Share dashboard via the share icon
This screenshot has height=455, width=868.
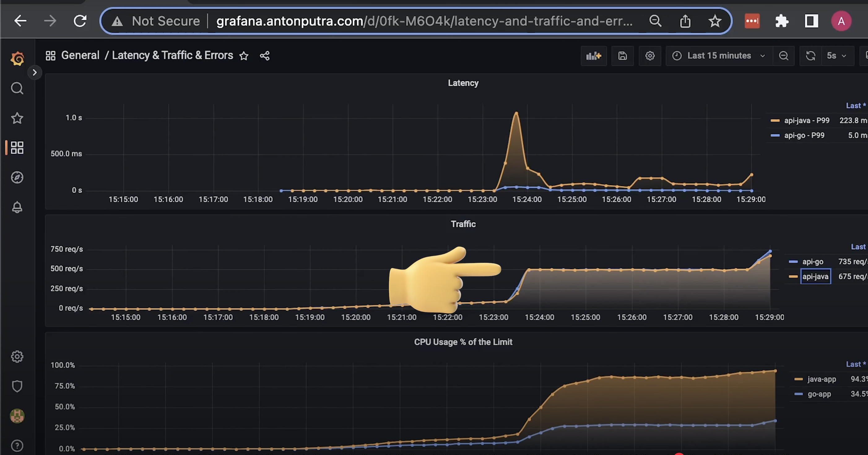point(264,56)
